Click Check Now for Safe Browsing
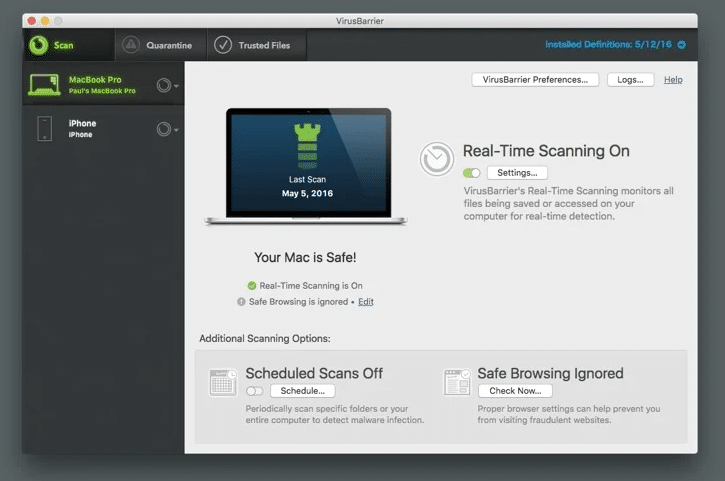 pos(515,391)
